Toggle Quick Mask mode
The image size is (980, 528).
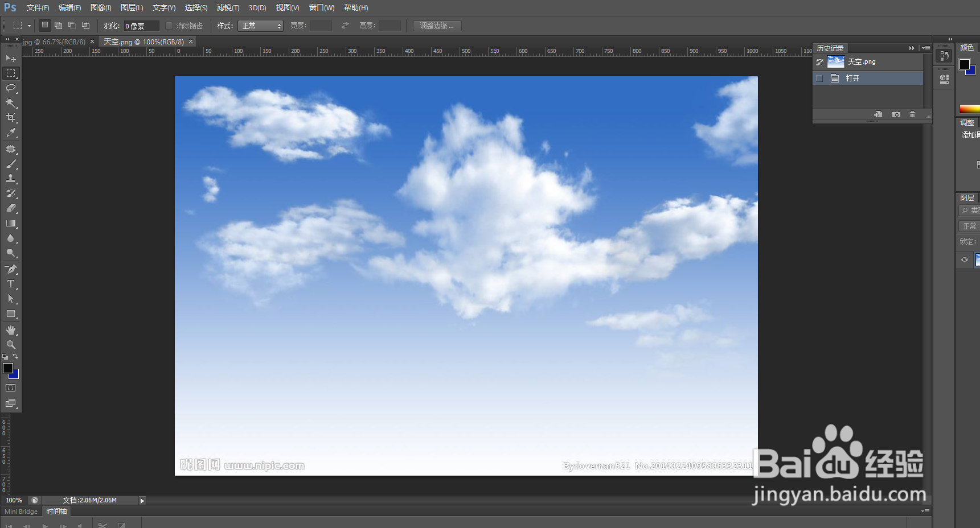[11, 388]
